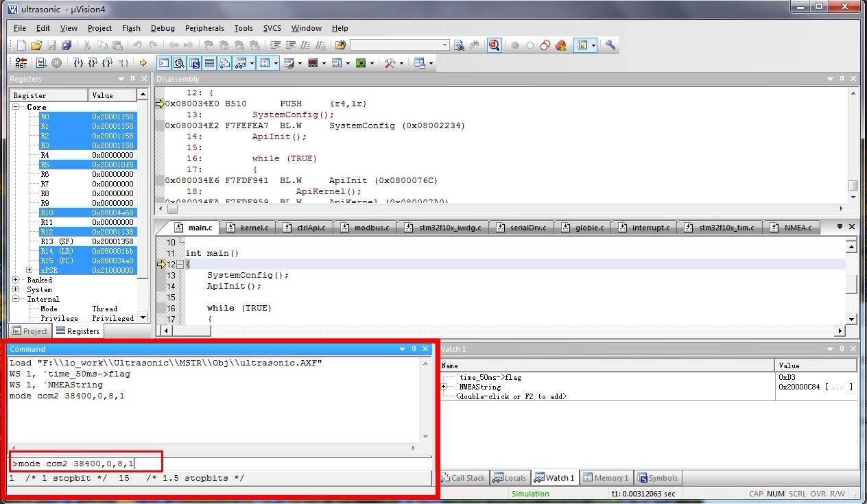867x504 pixels.
Task: Click inside the command input field
Action: (x=82, y=461)
